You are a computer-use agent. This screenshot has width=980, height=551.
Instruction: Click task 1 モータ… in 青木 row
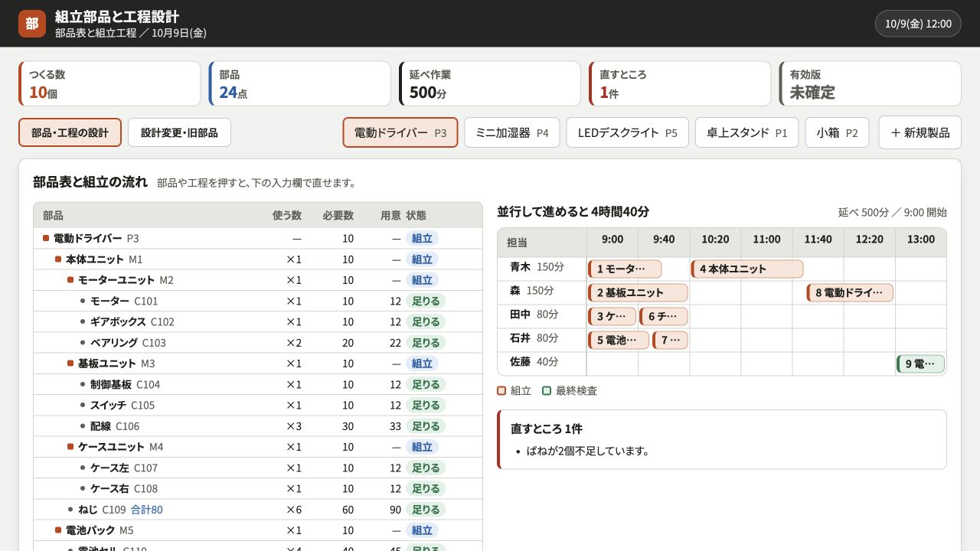point(625,269)
